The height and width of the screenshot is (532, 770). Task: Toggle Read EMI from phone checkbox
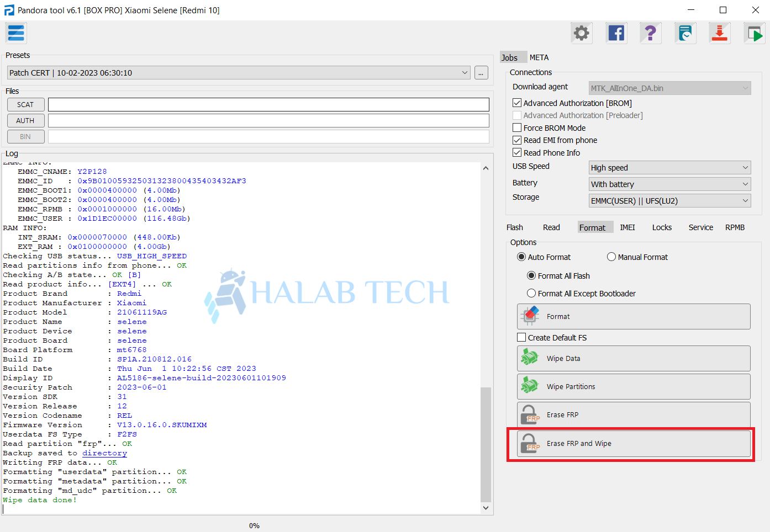(517, 140)
